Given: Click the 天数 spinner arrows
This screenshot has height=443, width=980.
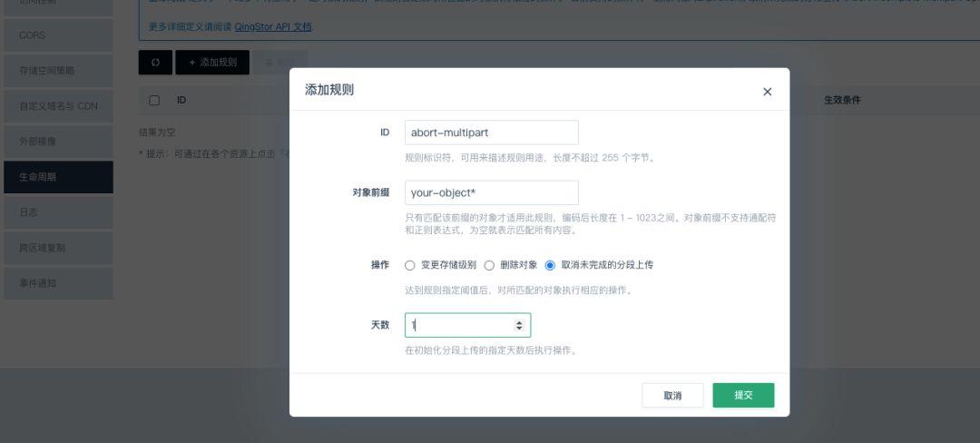Looking at the screenshot, I should click(519, 325).
